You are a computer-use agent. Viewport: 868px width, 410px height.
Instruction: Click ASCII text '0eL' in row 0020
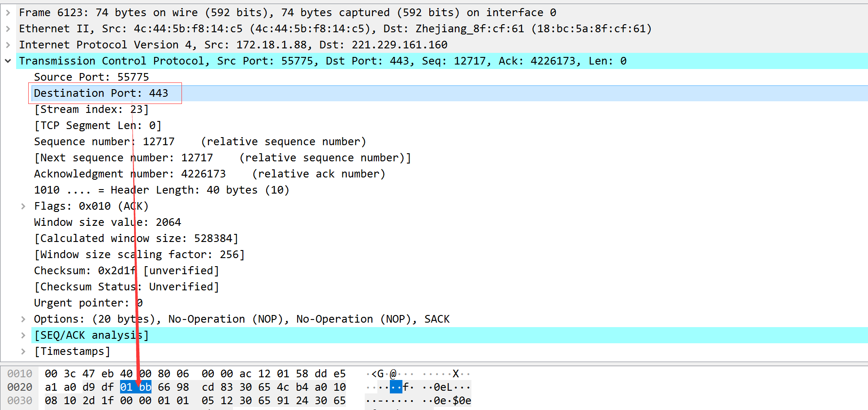point(443,387)
